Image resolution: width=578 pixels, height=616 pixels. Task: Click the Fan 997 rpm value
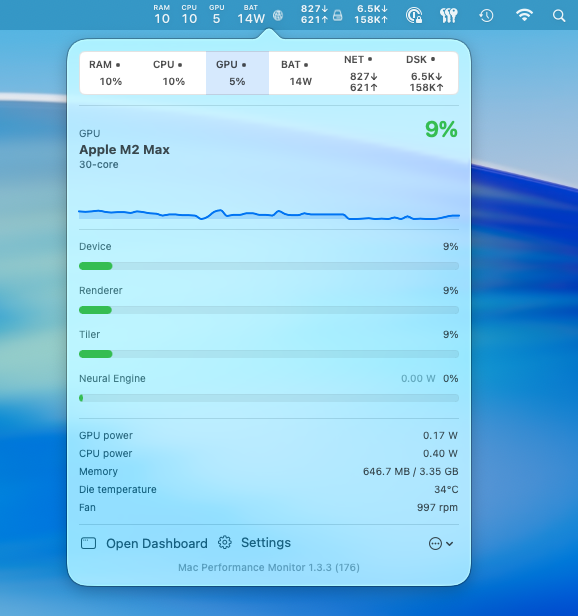pos(437,508)
